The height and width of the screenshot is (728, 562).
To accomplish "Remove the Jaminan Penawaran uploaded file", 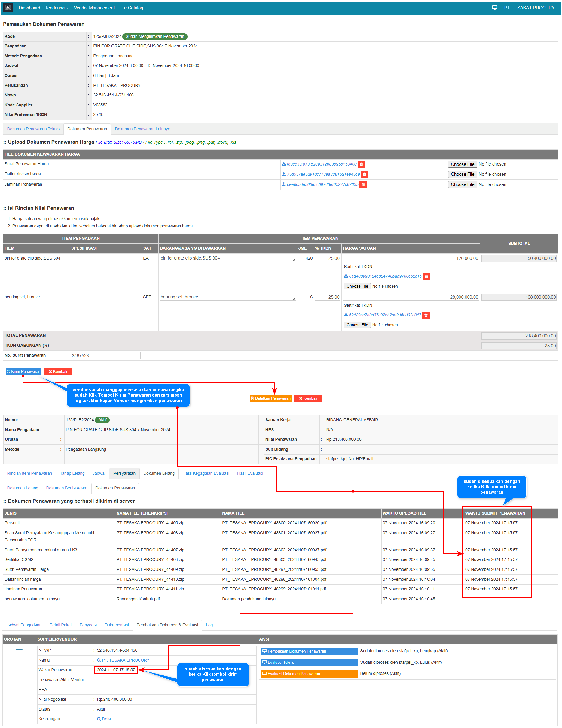I will pos(363,185).
